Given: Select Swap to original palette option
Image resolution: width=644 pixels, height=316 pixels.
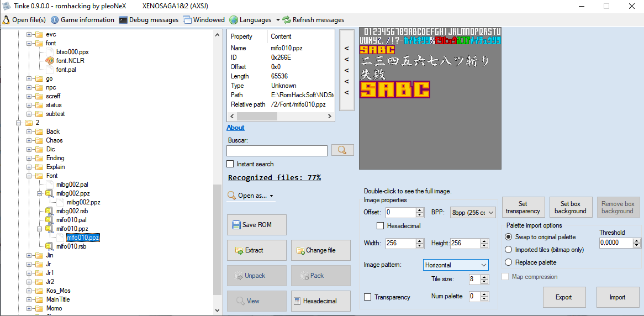Looking at the screenshot, I should (509, 237).
